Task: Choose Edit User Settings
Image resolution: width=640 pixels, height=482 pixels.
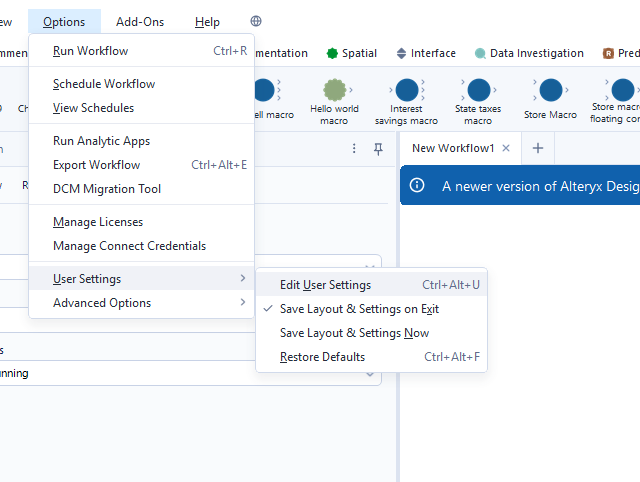Action: pyautogui.click(x=325, y=285)
